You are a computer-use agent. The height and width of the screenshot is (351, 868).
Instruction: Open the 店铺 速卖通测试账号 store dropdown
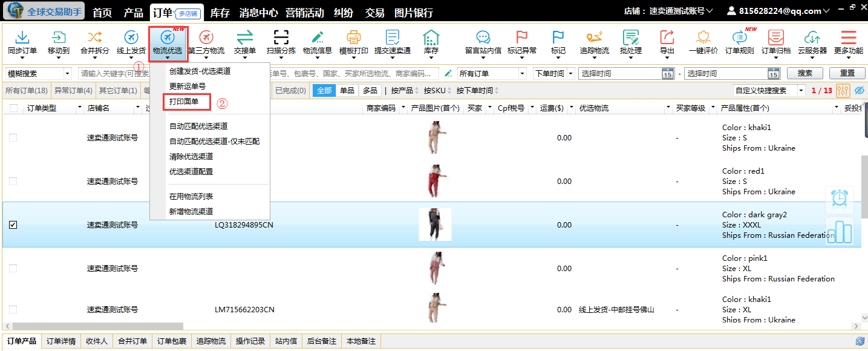(x=668, y=11)
